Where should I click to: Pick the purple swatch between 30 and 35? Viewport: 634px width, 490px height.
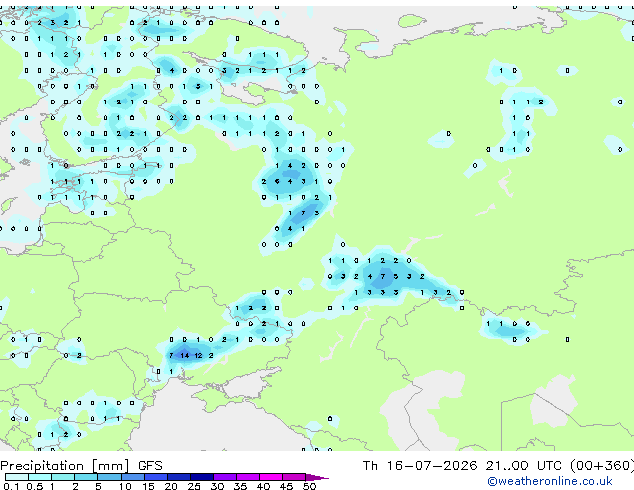225,477
